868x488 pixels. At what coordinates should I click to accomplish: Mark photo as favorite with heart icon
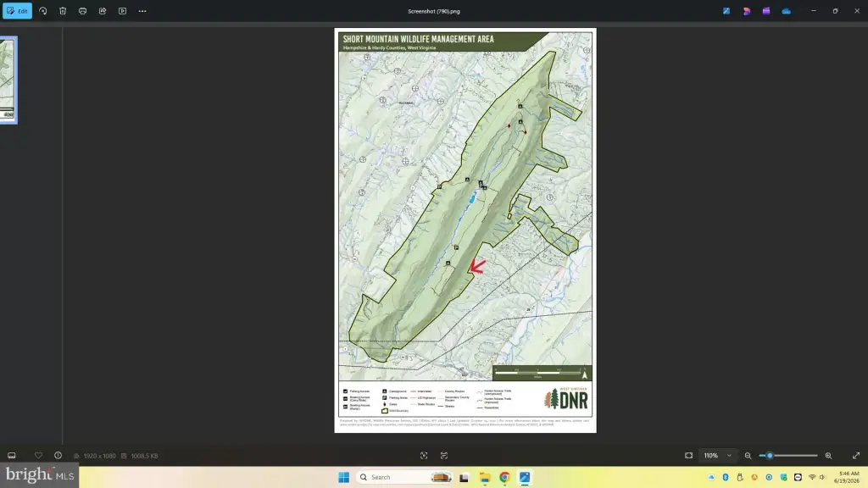click(x=38, y=456)
